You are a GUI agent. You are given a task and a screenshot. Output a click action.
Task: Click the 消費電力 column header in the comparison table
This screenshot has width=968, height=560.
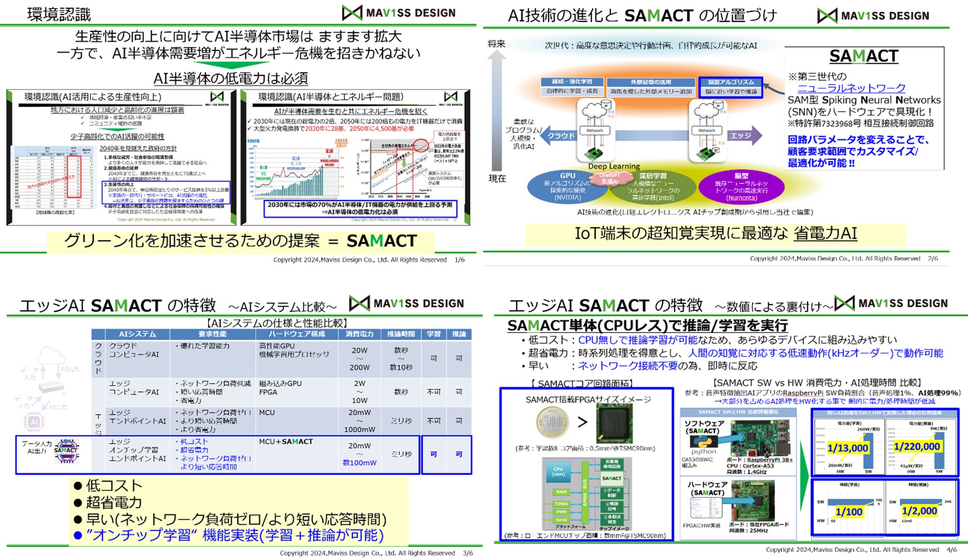click(359, 334)
